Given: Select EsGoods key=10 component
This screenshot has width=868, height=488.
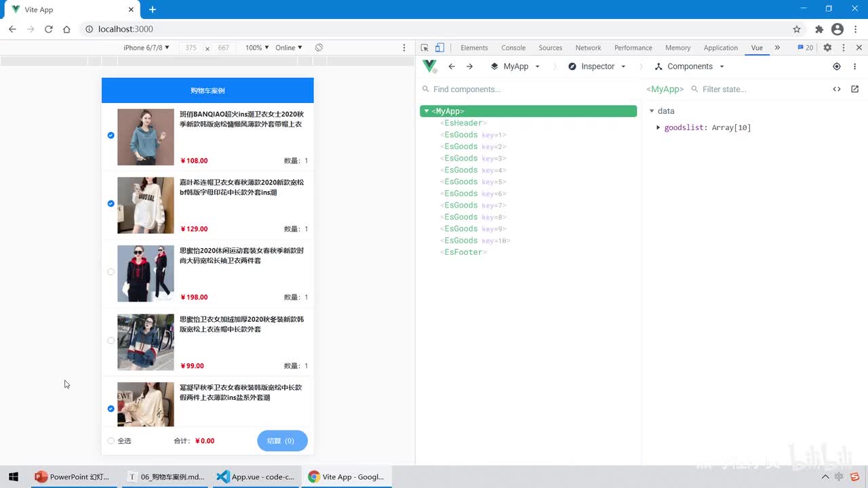Looking at the screenshot, I should click(475, 241).
